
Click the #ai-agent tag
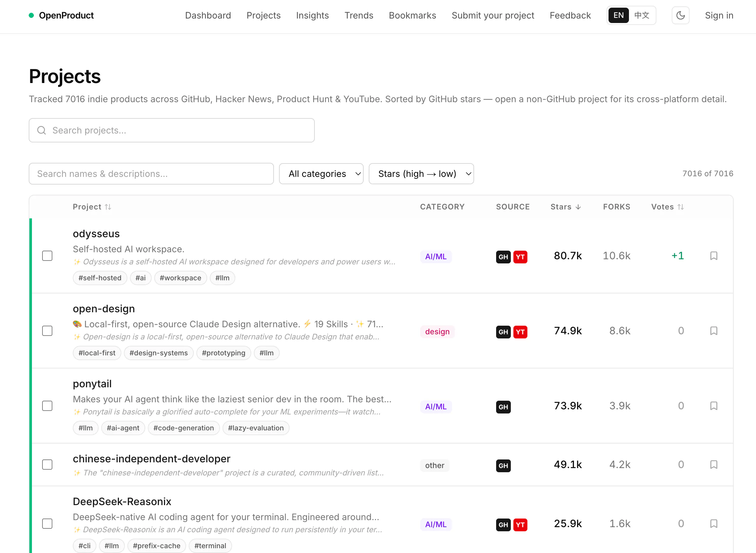[123, 428]
